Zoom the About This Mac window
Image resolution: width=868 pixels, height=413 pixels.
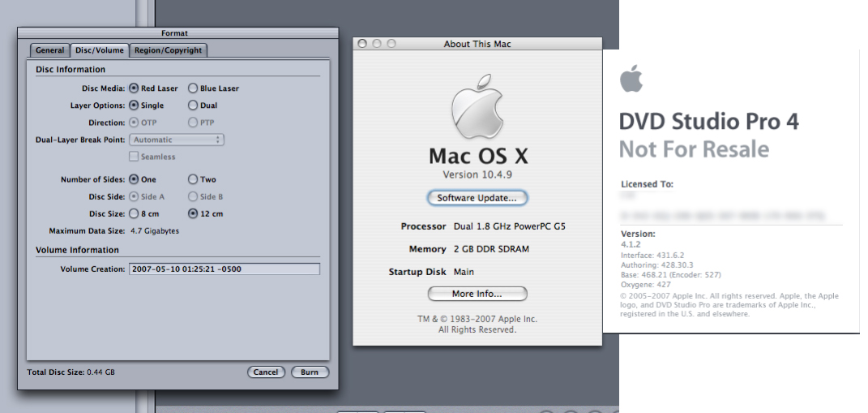coord(391,44)
